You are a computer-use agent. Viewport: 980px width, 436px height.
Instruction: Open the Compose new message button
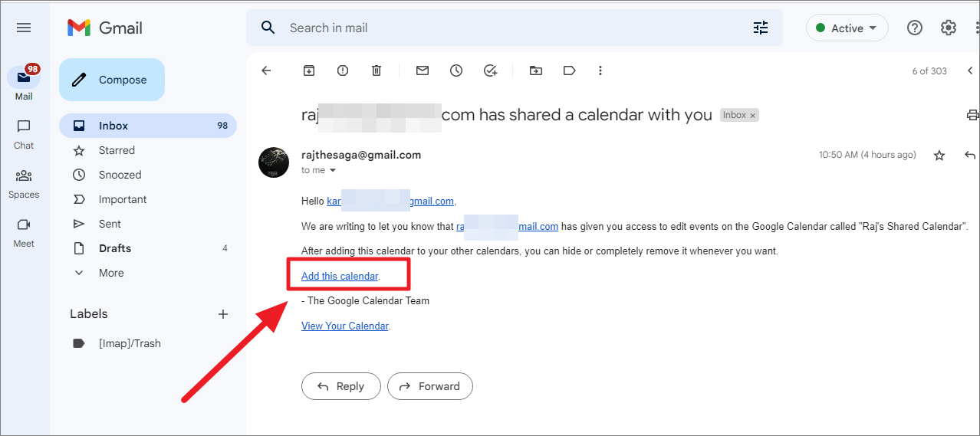pos(112,80)
